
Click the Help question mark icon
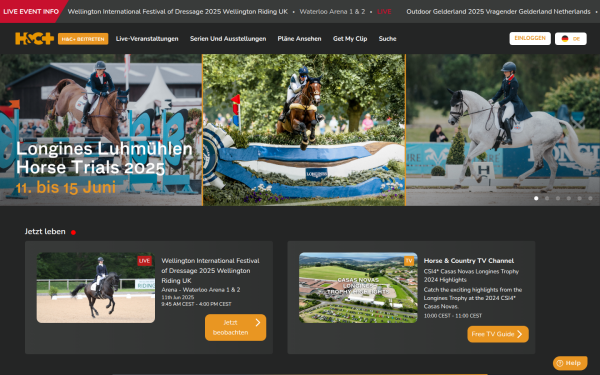560,363
